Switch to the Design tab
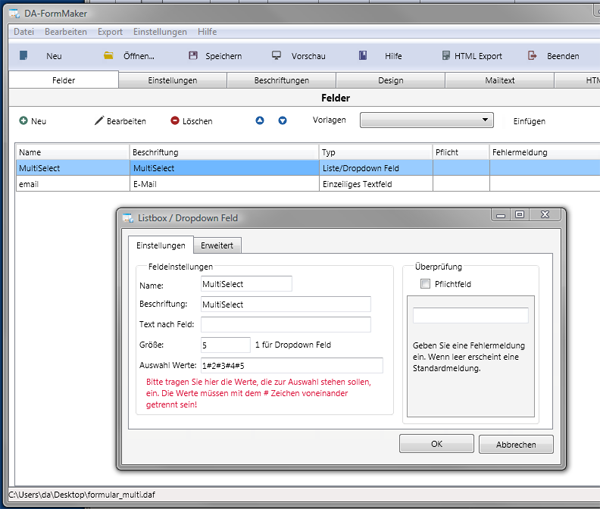This screenshot has width=600, height=509. [391, 80]
